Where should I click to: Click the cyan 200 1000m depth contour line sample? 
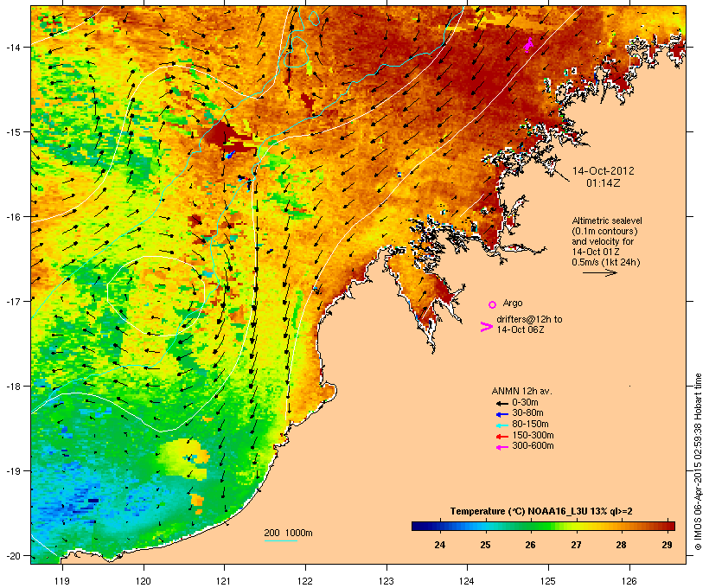(280, 540)
